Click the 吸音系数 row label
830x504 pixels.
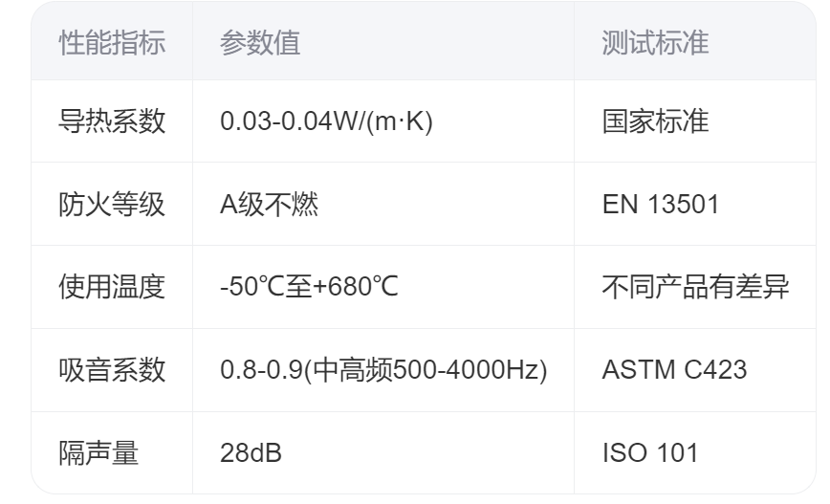point(112,371)
